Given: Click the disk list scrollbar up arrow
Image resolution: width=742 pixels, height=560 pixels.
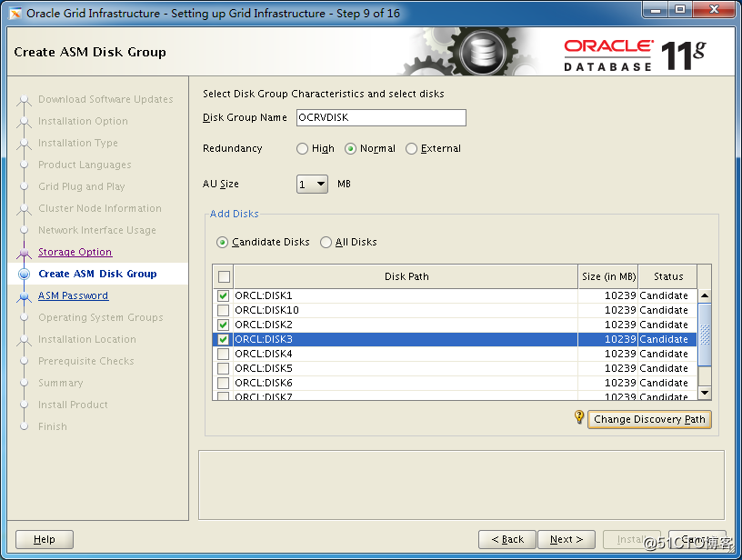Looking at the screenshot, I should point(705,295).
